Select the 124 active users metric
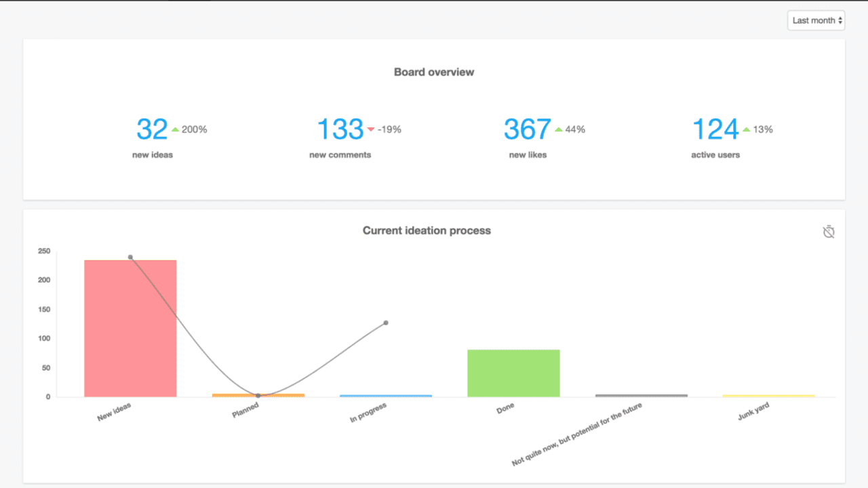 pos(715,129)
